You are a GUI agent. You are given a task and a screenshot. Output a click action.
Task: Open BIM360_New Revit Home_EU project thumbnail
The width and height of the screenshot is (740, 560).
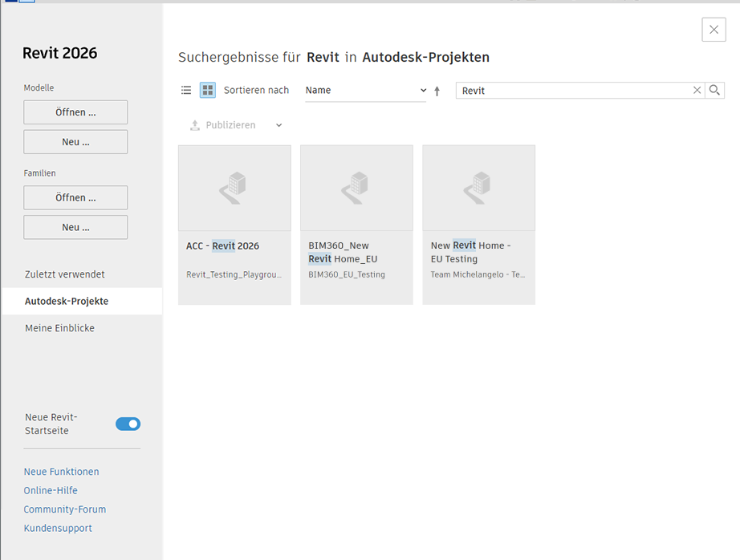click(357, 188)
